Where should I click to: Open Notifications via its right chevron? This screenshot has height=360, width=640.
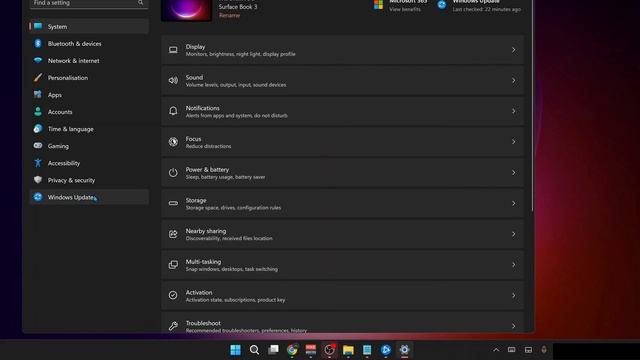click(513, 111)
